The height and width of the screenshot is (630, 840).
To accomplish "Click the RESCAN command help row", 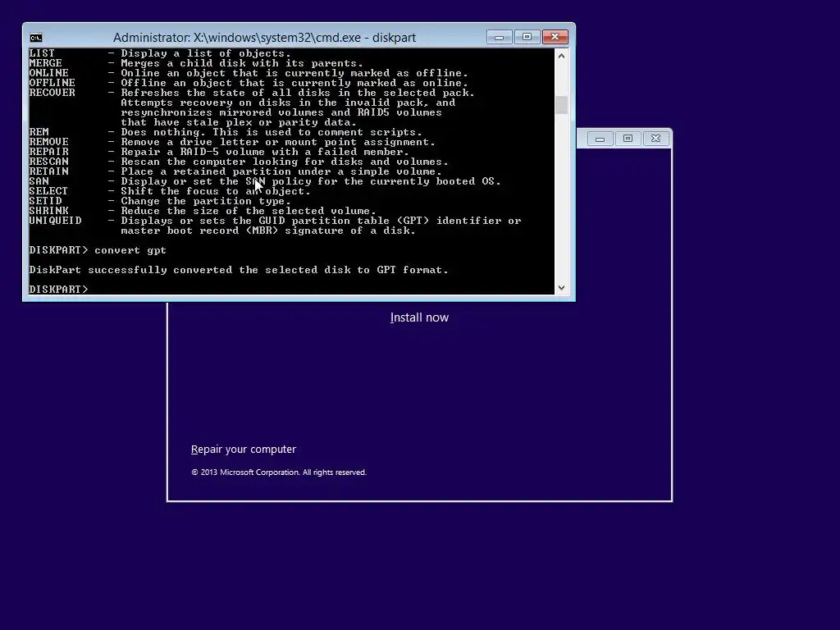I will [x=239, y=162].
